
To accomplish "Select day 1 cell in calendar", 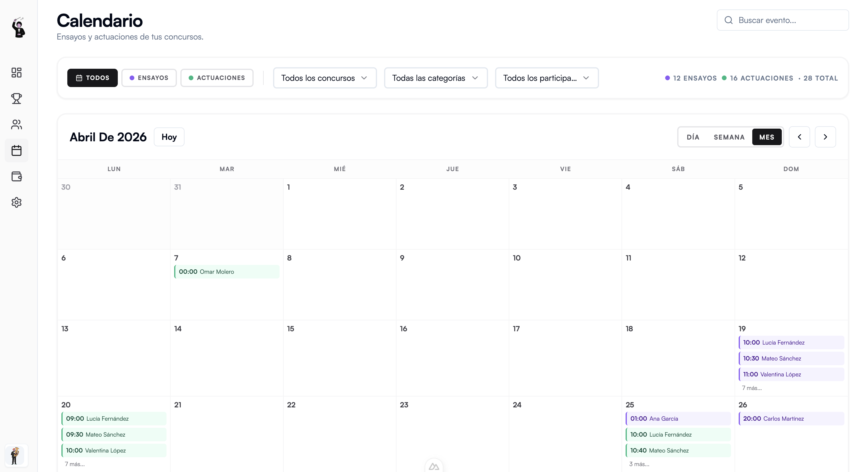I will pyautogui.click(x=340, y=214).
